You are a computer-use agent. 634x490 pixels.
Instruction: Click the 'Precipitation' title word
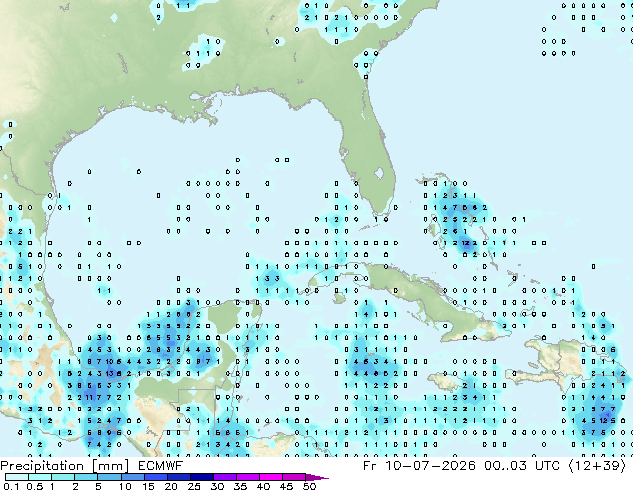[42, 466]
